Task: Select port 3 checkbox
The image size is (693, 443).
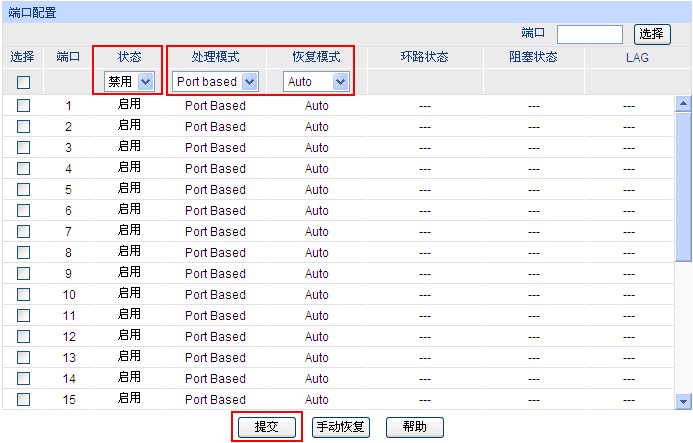Action: point(23,148)
